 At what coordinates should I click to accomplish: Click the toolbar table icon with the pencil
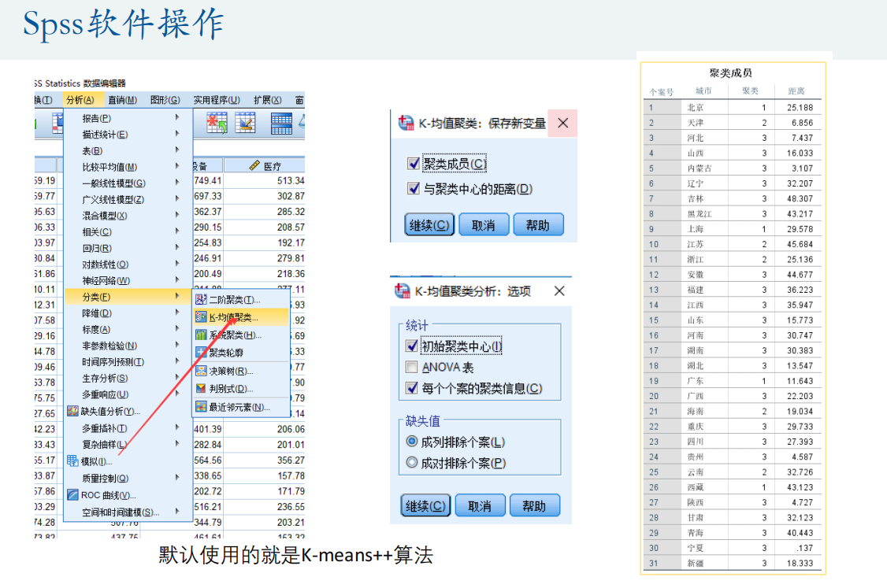click(x=245, y=123)
